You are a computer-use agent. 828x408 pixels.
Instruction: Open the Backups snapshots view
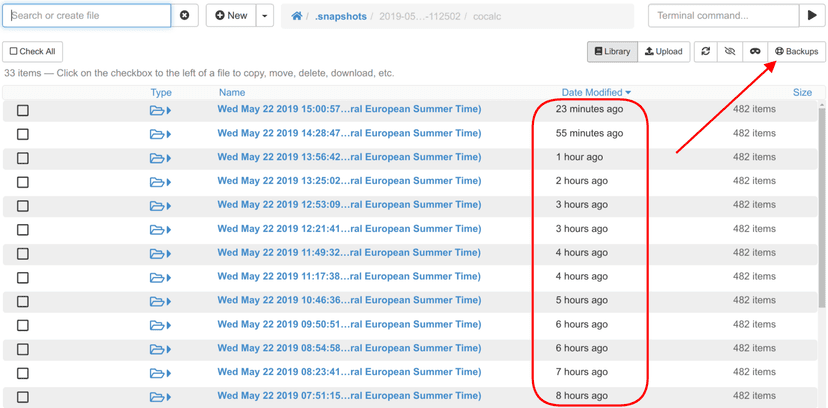coord(796,51)
